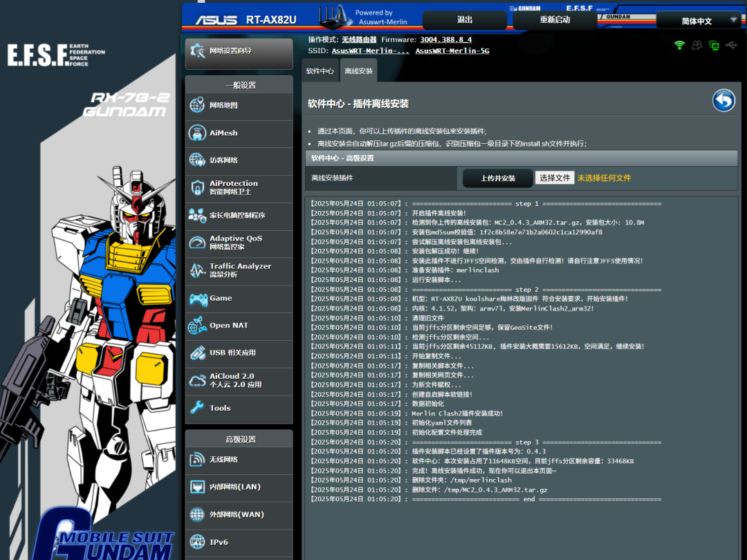Viewport: 747px width, 560px height.
Task: Open the Traffic Analyzer 流量分析 menu
Action: click(239, 270)
